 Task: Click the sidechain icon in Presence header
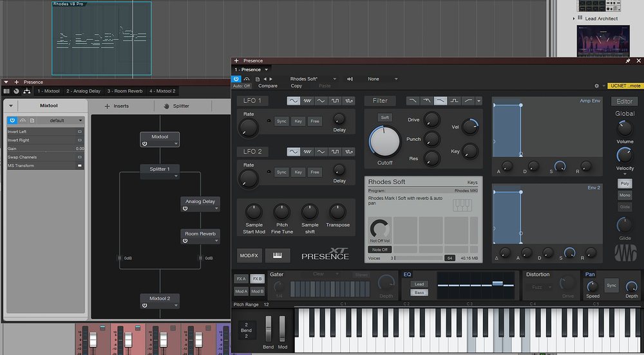tap(247, 79)
